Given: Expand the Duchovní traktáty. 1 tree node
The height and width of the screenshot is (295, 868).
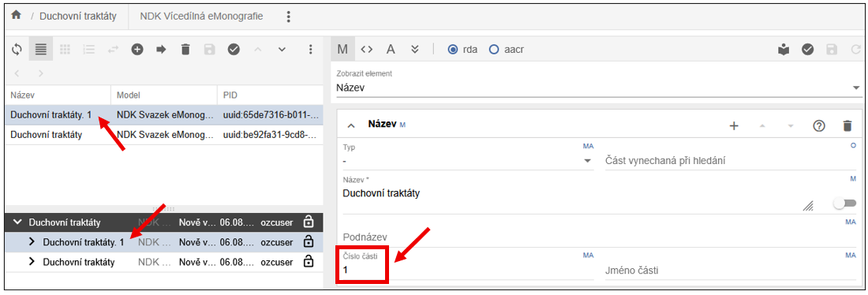Looking at the screenshot, I should [x=32, y=242].
